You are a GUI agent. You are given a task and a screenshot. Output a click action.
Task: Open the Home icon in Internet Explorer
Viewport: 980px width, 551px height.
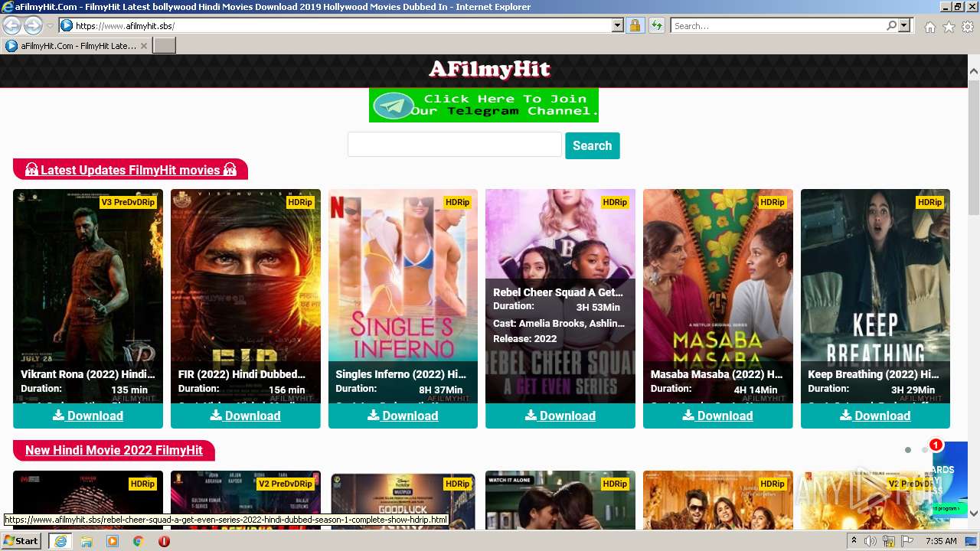929,27
